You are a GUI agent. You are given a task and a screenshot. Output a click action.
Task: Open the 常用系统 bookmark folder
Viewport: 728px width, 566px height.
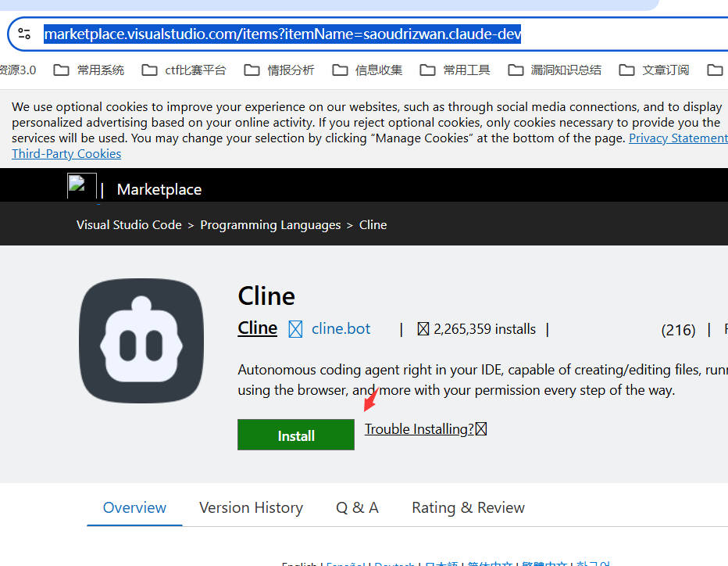click(89, 70)
